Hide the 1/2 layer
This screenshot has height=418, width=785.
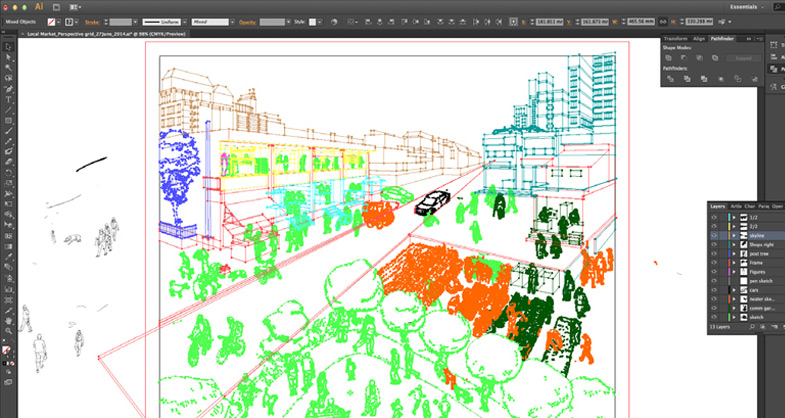714,217
